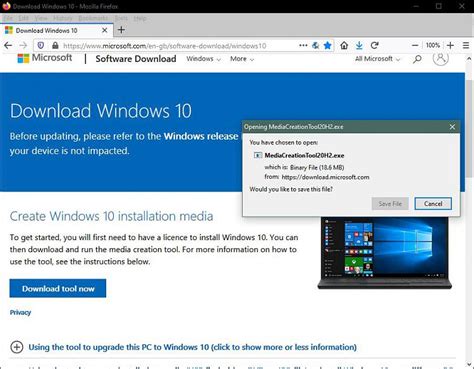Go back to the previous page

(x=8, y=46)
